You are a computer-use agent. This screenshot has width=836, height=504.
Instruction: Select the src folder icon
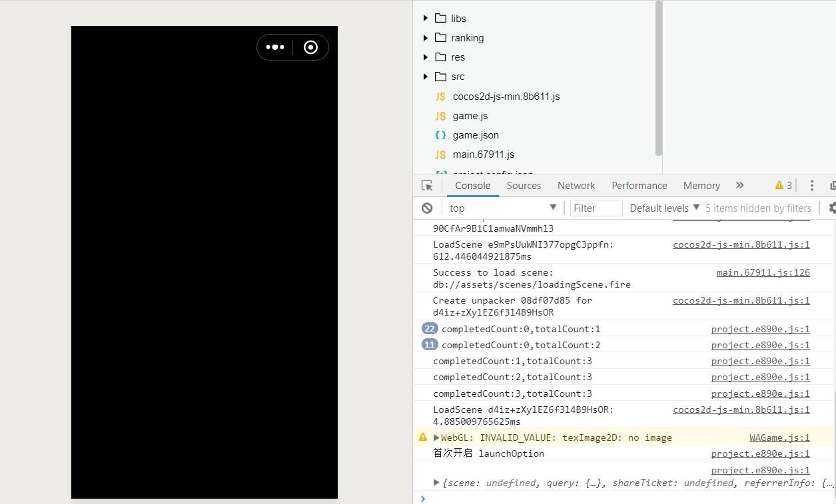point(440,76)
